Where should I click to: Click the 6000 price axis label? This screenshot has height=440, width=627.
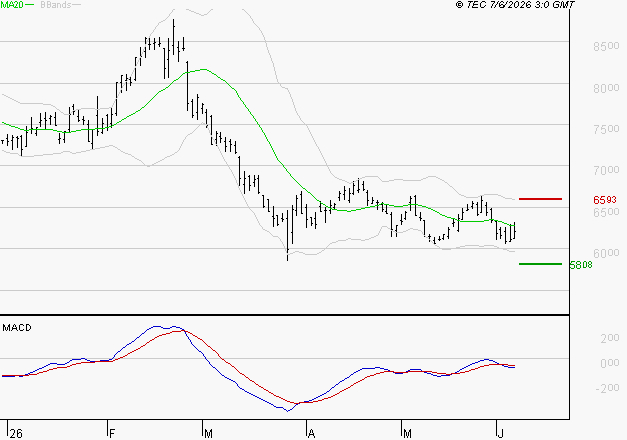point(606,253)
